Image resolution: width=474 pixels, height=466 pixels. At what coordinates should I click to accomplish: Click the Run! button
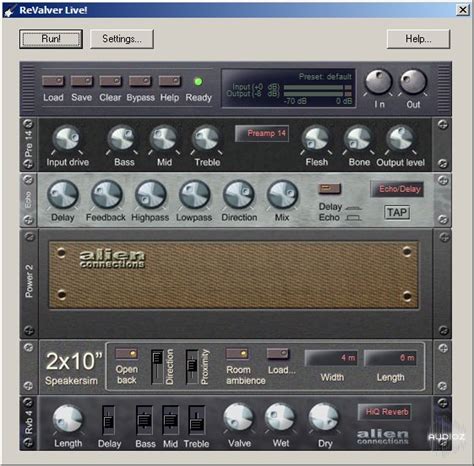(51, 39)
